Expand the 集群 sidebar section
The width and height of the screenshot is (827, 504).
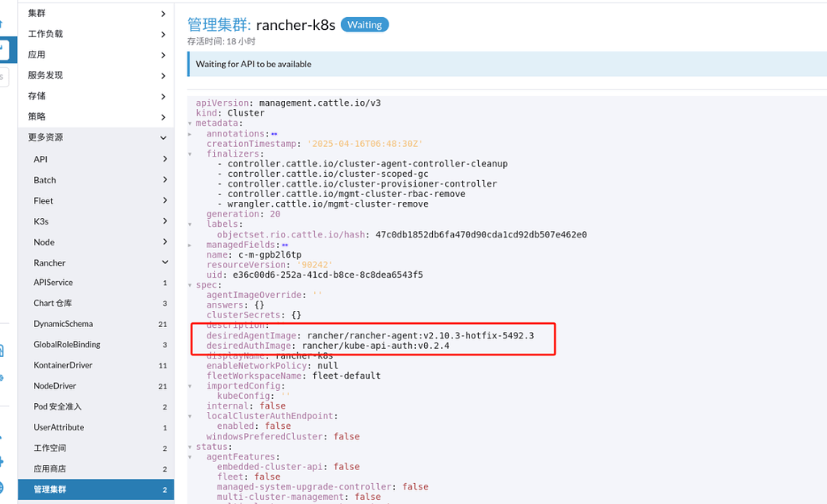tap(95, 13)
